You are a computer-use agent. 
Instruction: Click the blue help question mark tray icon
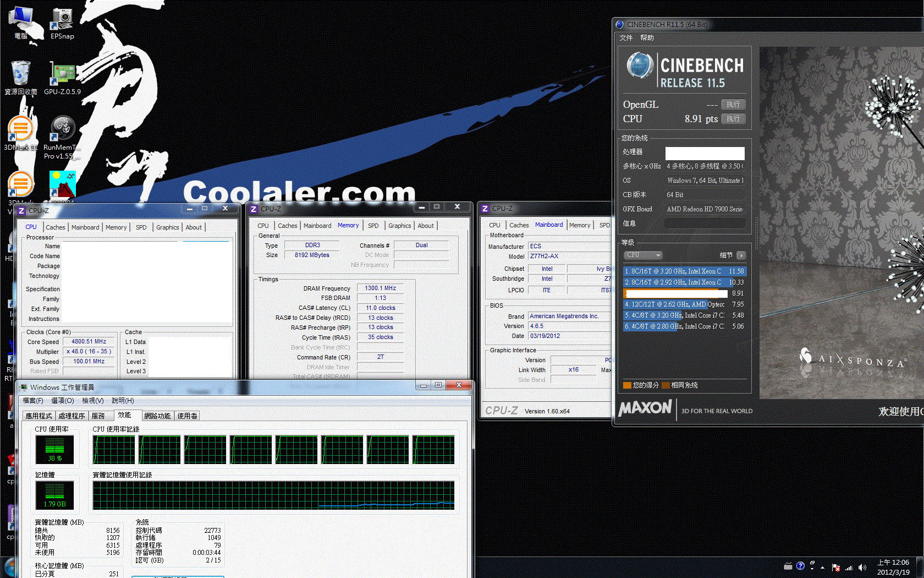(x=800, y=566)
